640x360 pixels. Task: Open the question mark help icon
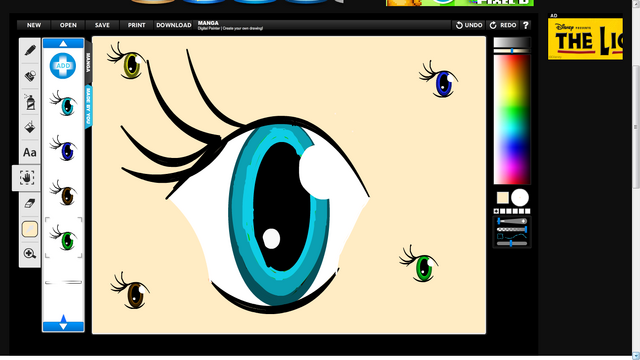(x=526, y=25)
